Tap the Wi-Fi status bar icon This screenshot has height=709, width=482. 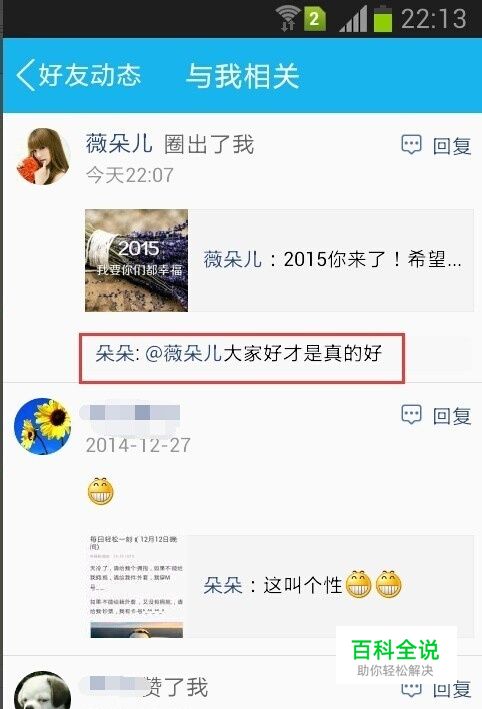[287, 19]
